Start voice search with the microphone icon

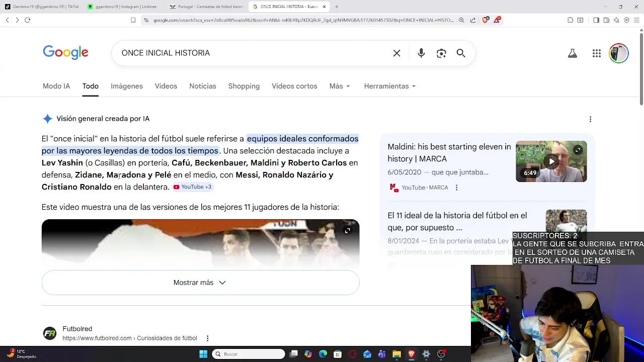tap(421, 53)
